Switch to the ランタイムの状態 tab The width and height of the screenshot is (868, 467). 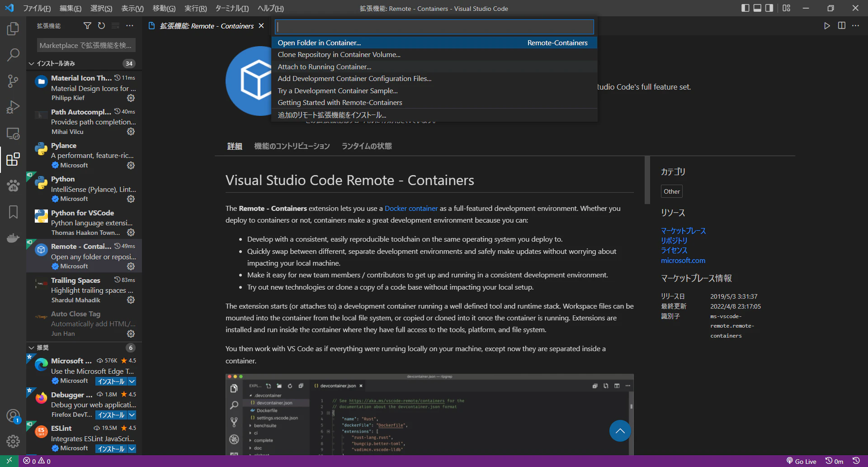367,146
